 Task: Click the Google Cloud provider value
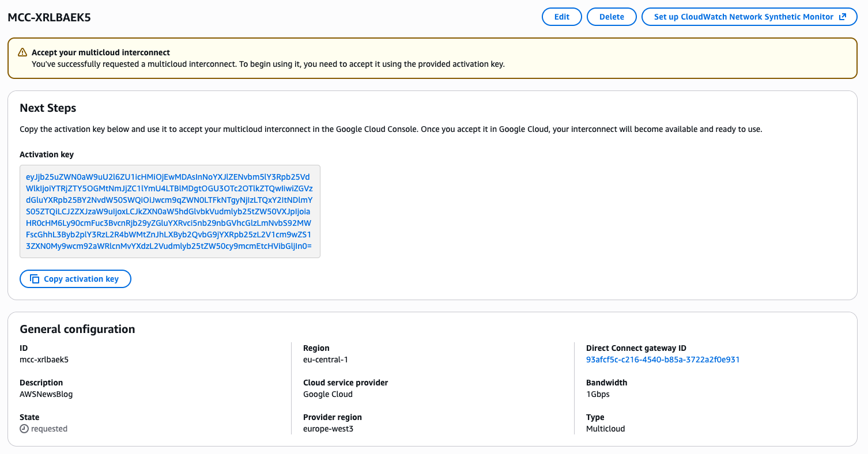coord(327,394)
